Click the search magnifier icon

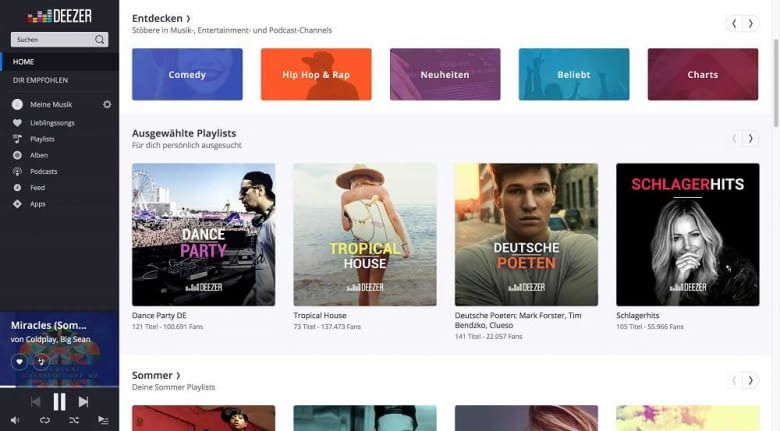coord(100,40)
